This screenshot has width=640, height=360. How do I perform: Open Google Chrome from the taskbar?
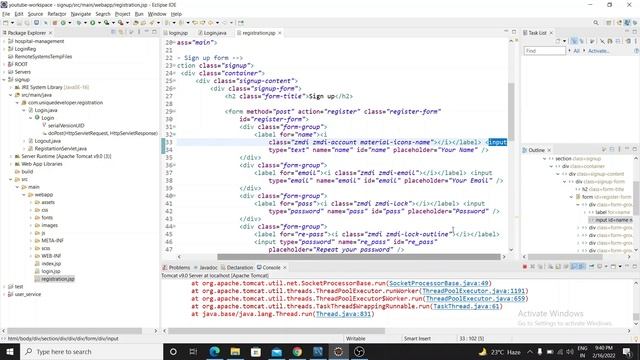(x=297, y=351)
